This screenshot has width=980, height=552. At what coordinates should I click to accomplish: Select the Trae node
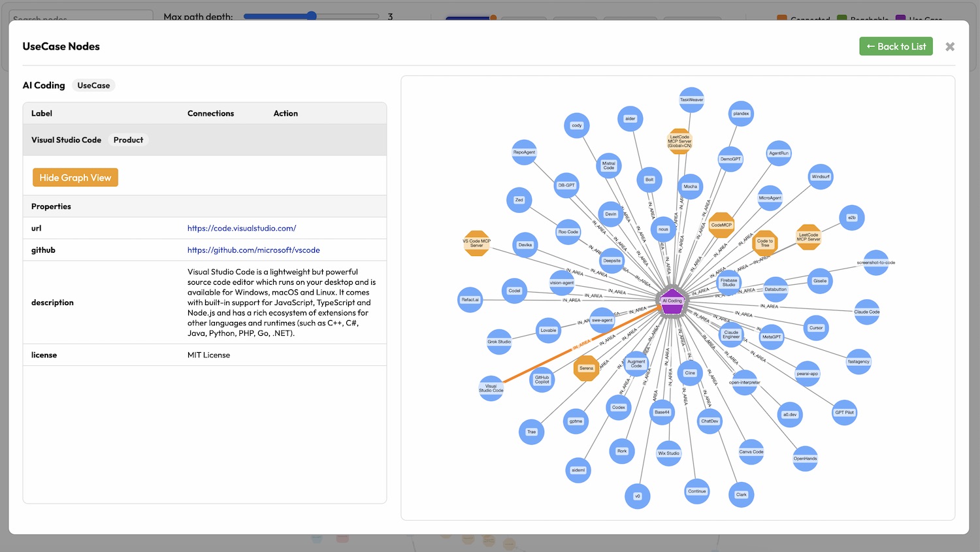pos(531,432)
